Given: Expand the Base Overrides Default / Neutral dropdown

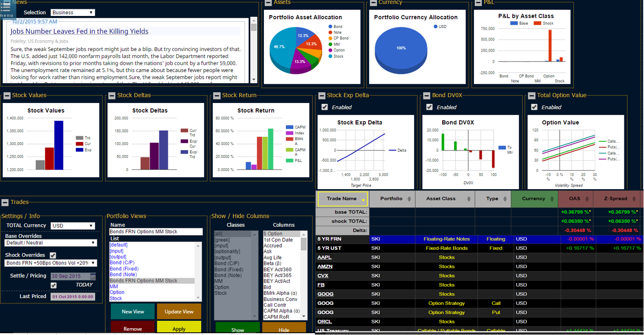Looking at the screenshot, I should [x=51, y=243].
